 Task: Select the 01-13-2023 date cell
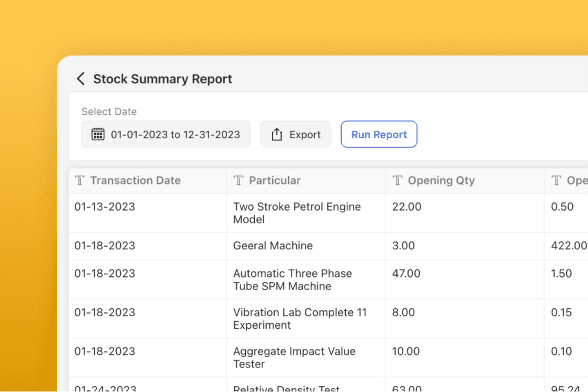point(148,213)
